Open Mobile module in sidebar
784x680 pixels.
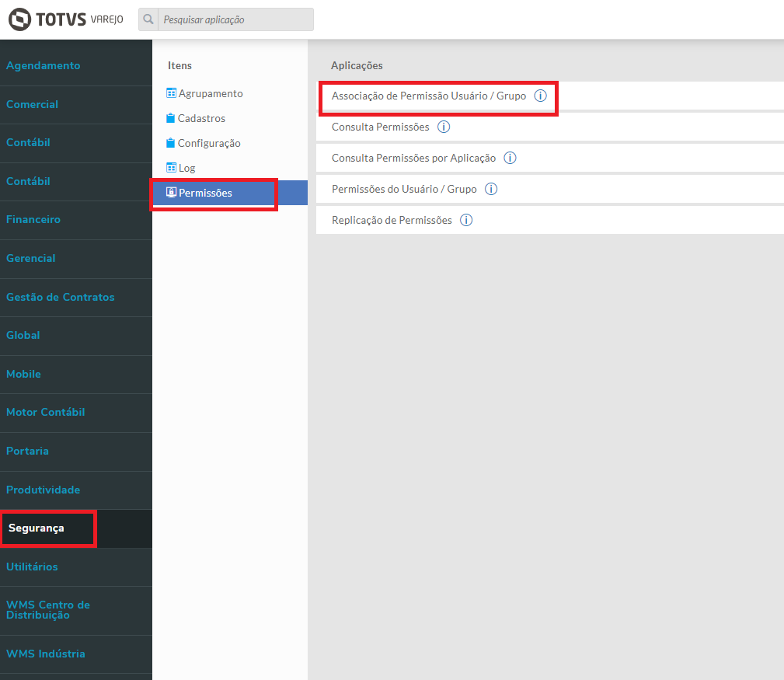[x=76, y=375]
